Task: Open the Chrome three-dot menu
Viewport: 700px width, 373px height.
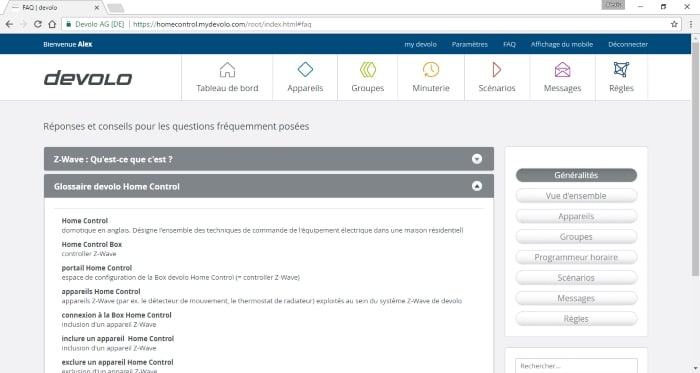Action: click(x=691, y=24)
